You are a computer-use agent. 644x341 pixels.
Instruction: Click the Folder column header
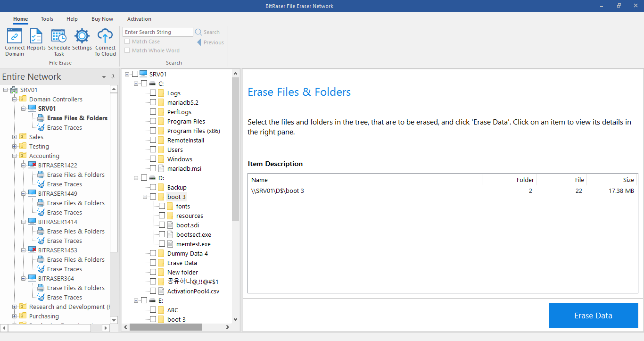tap(510, 180)
